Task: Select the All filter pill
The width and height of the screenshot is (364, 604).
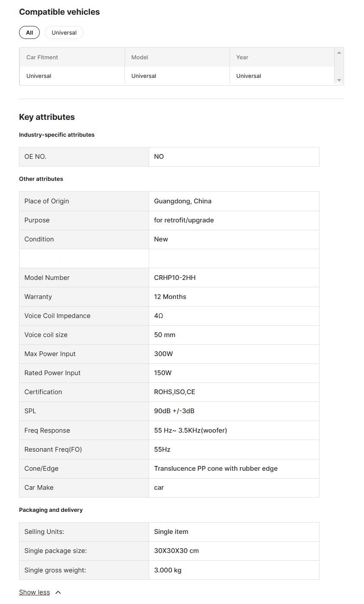Action: pos(29,32)
